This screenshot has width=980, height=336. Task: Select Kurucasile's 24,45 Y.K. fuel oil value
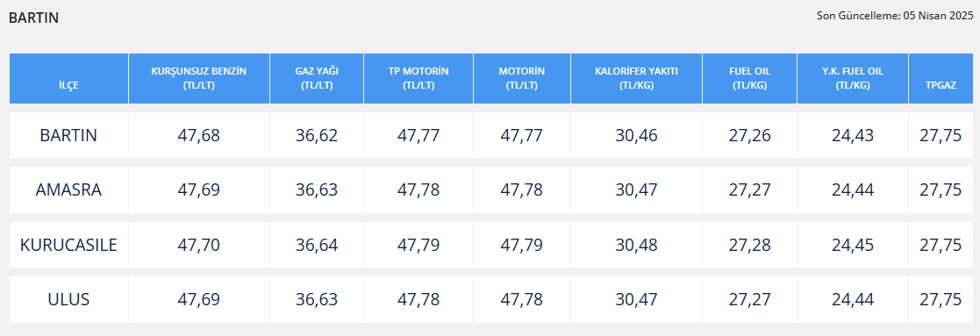853,245
